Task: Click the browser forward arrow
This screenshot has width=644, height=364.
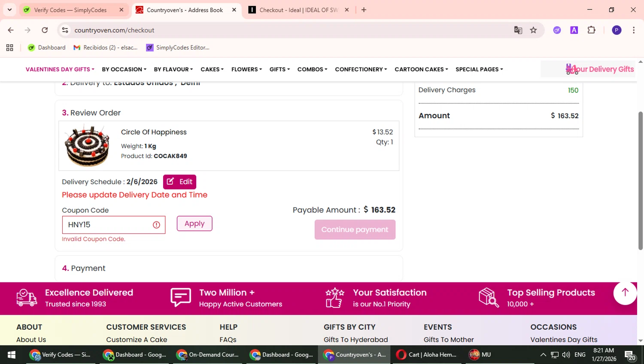Action: [x=27, y=30]
